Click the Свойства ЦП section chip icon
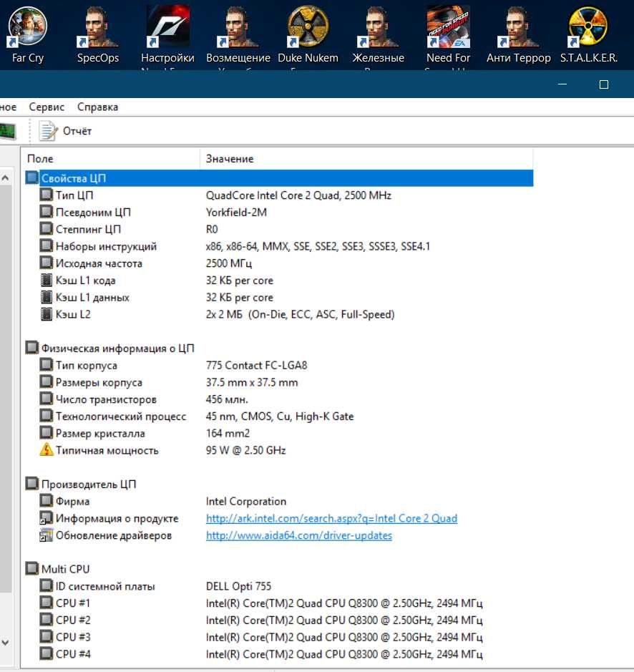The height and width of the screenshot is (672, 634). [31, 178]
